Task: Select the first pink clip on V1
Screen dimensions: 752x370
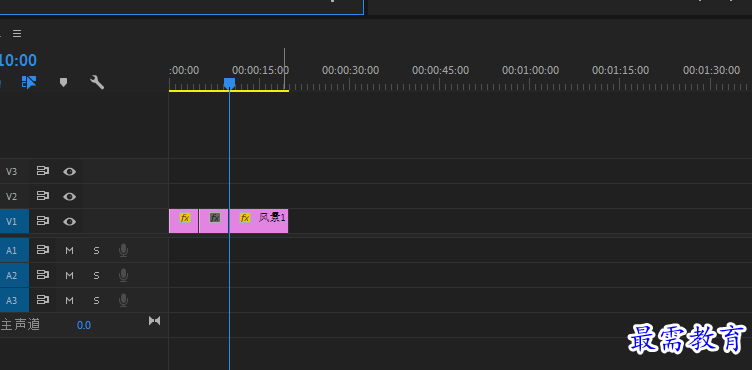Action: point(183,221)
